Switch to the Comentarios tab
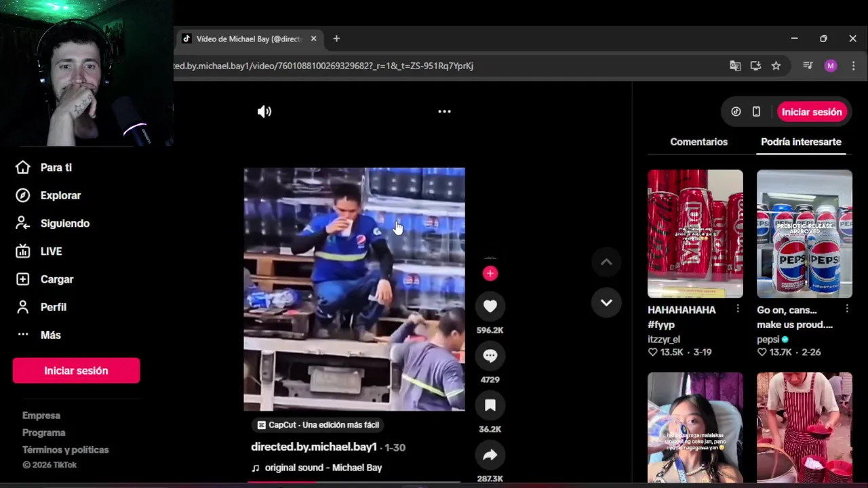 click(x=698, y=142)
